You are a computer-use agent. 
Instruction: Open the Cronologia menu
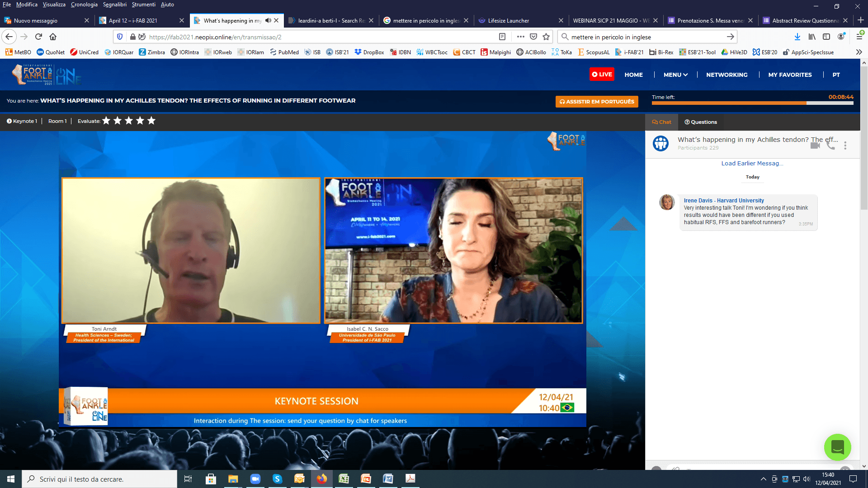tap(84, 5)
